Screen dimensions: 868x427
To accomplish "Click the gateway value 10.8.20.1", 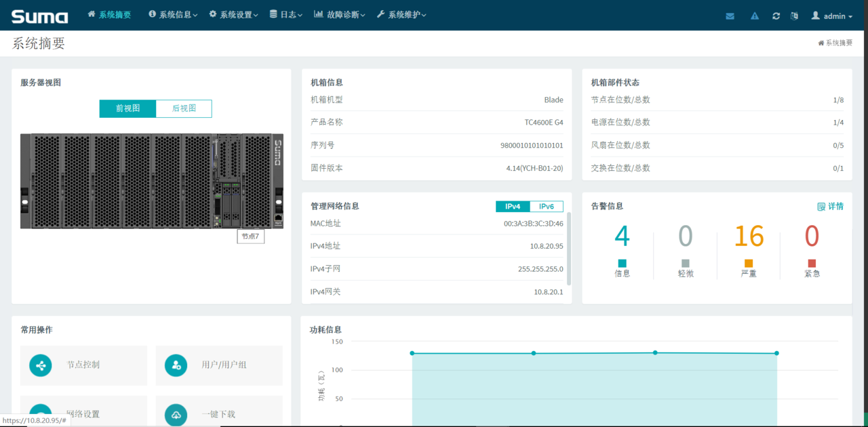I will pos(549,292).
